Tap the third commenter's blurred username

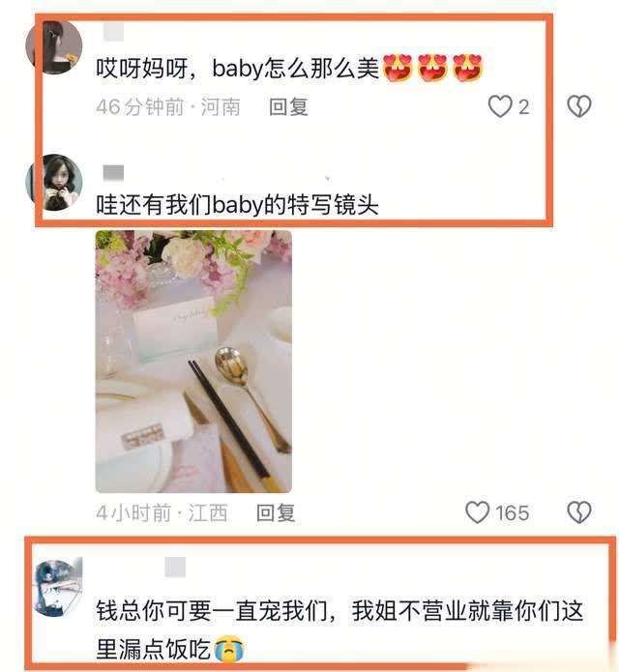point(175,568)
